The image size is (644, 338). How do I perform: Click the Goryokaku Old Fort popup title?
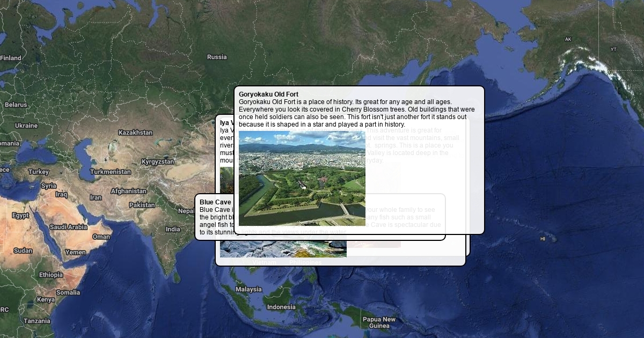pyautogui.click(x=268, y=94)
